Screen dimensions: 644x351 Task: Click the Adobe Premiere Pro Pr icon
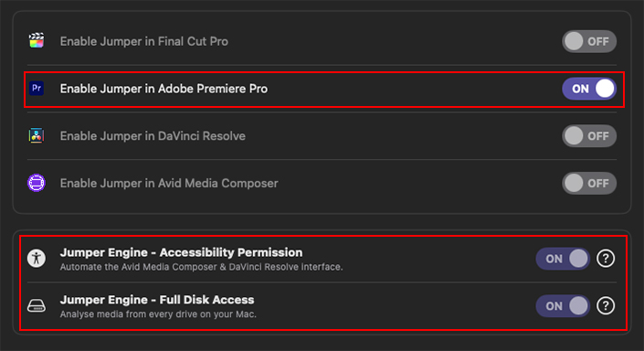[x=37, y=89]
